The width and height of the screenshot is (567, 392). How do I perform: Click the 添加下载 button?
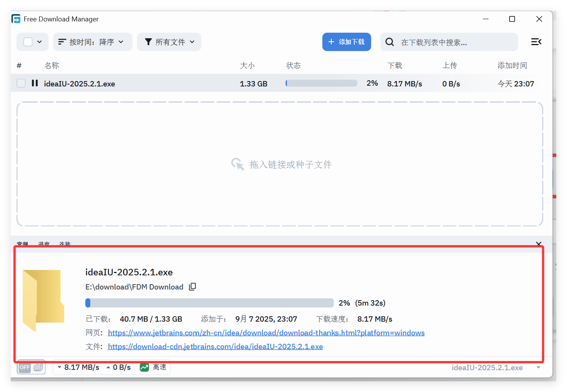click(x=347, y=42)
